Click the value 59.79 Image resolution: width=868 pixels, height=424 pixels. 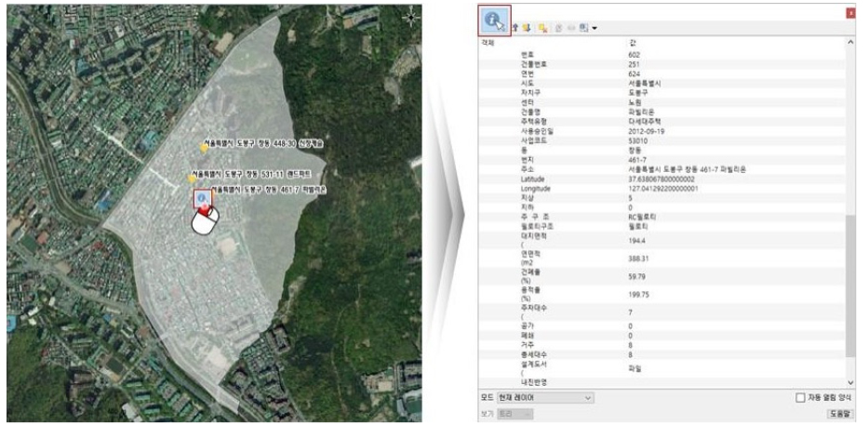[636, 276]
